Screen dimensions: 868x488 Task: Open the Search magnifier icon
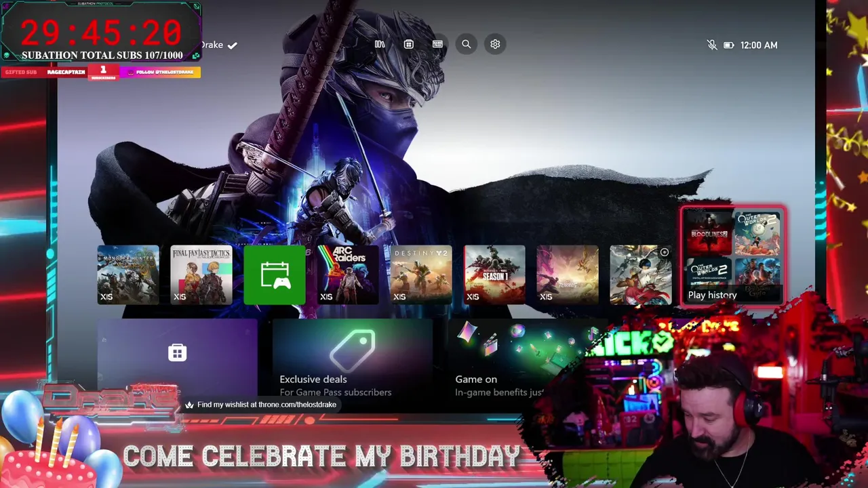[x=466, y=44]
